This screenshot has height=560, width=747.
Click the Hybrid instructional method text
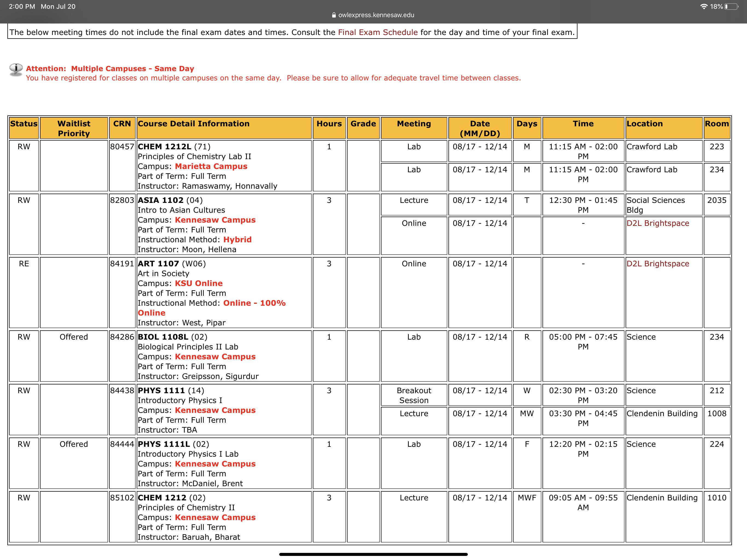237,240
